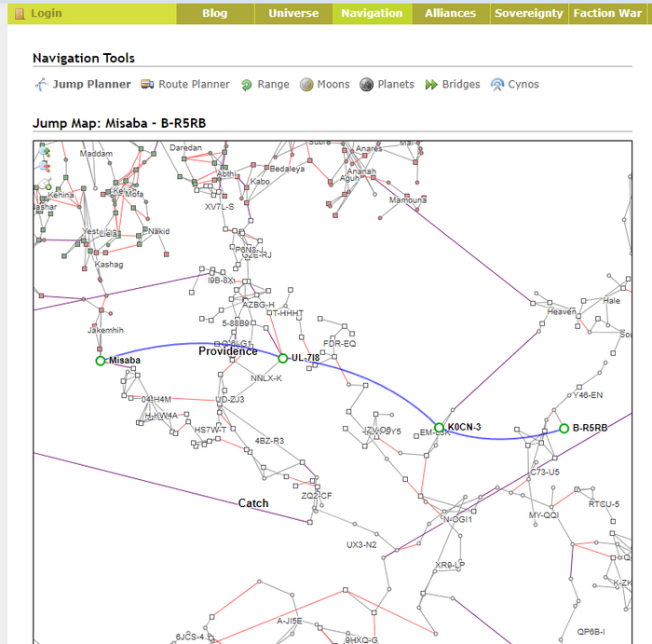
Task: Click the Hale system label
Action: point(612,301)
